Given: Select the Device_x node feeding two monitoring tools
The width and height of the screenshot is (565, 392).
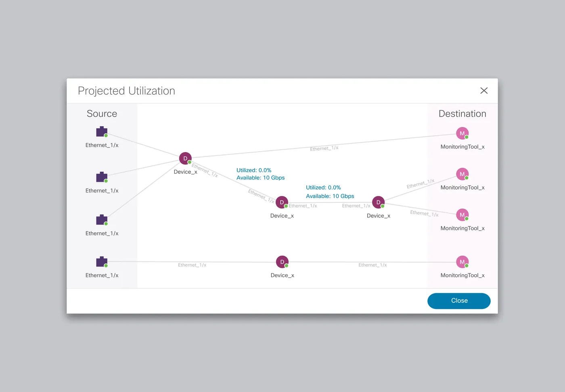Looking at the screenshot, I should [x=378, y=202].
